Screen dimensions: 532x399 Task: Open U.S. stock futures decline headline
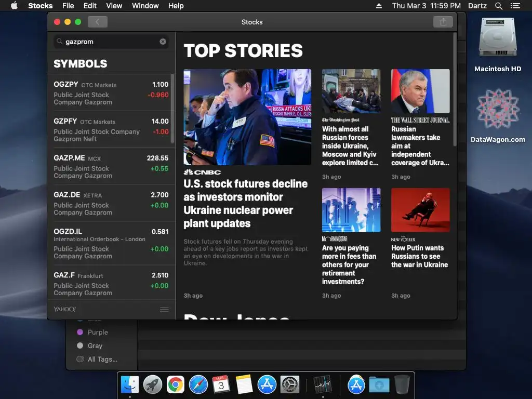point(246,204)
